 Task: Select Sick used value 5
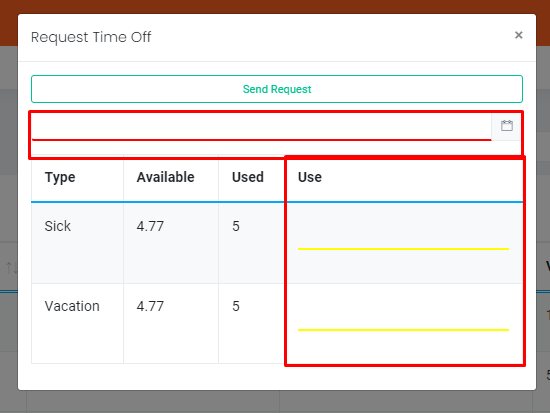pos(236,226)
